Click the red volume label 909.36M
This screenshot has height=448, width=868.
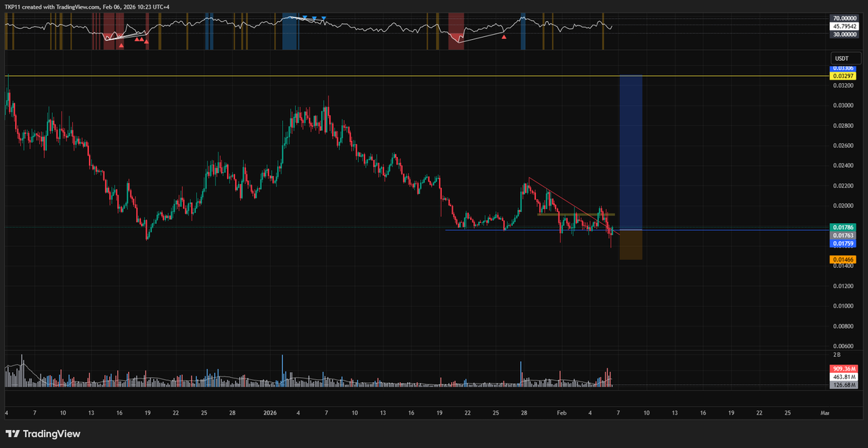coord(845,368)
